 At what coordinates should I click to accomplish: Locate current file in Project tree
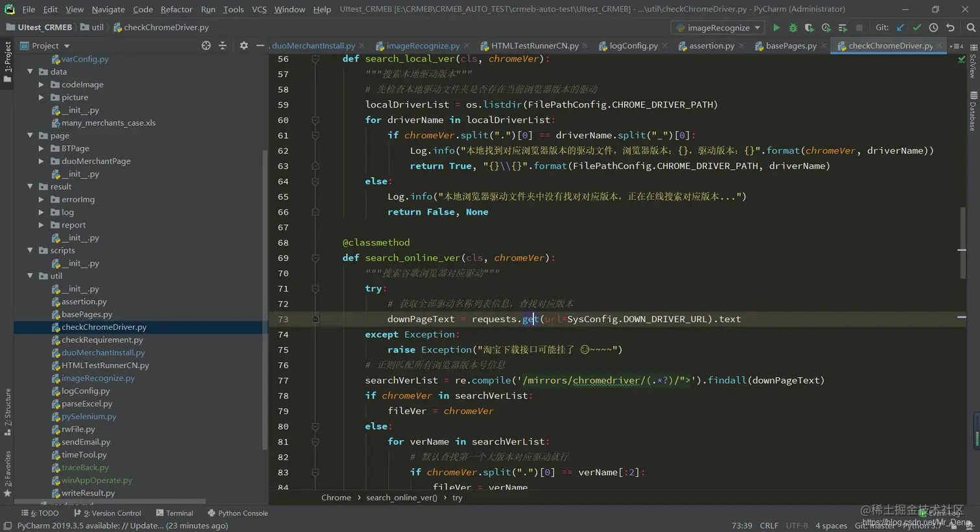click(x=206, y=45)
